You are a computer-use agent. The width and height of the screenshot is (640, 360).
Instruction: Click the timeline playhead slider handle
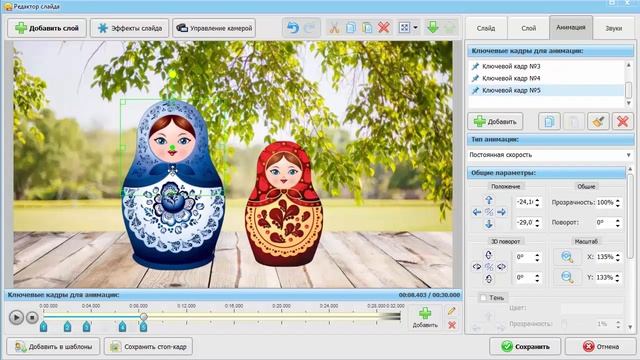pos(143,316)
